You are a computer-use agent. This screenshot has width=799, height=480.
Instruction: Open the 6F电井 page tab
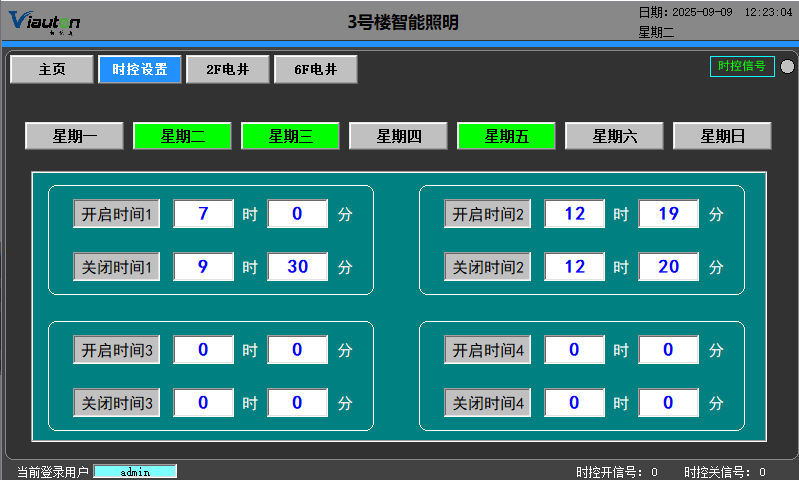315,69
